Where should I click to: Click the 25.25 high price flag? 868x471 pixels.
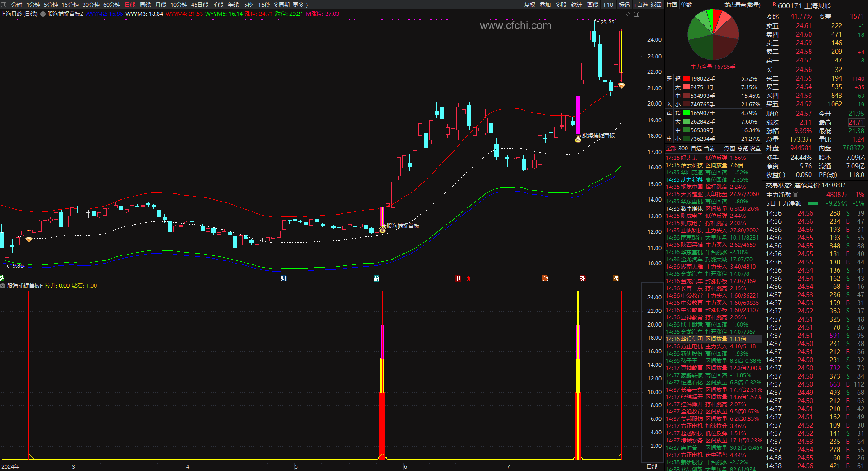click(x=607, y=22)
